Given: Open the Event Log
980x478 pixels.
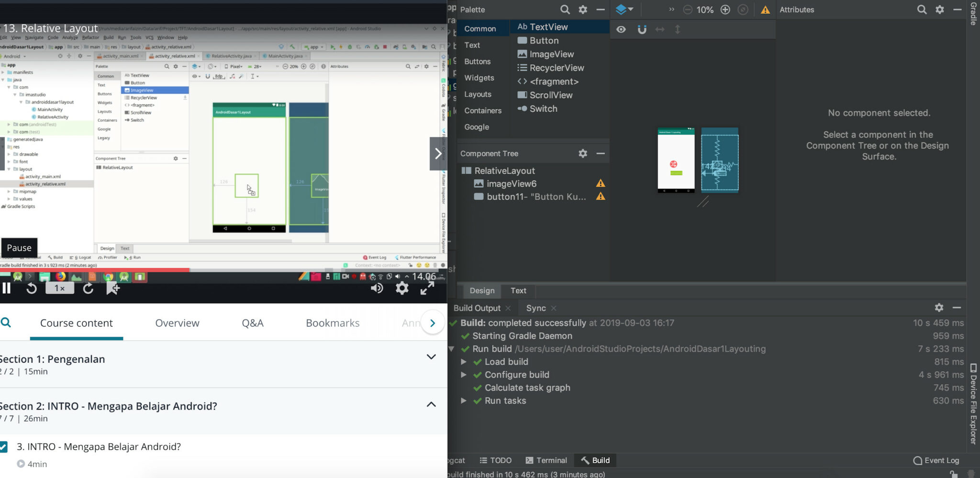Looking at the screenshot, I should [x=936, y=460].
